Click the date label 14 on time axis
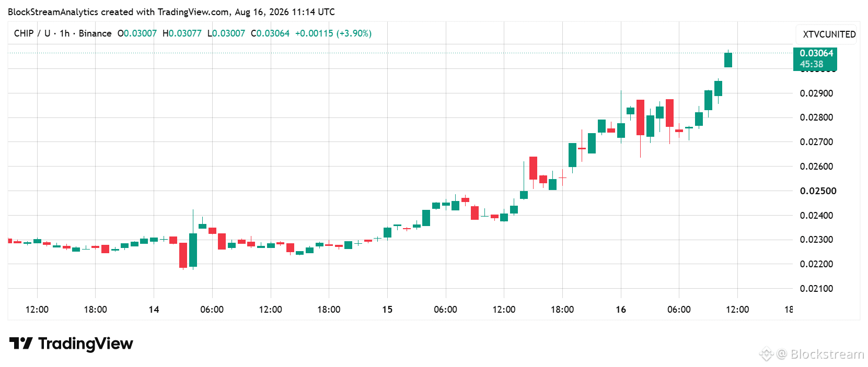 tap(154, 310)
